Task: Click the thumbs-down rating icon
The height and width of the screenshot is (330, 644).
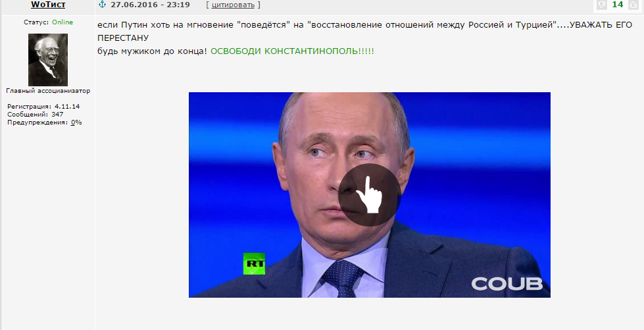Action: coord(602,5)
